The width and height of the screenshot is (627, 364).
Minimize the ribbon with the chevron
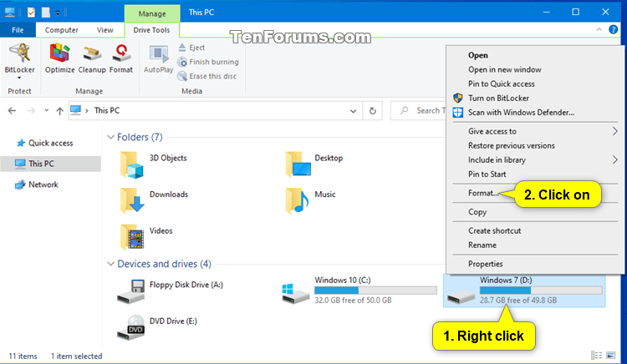pyautogui.click(x=599, y=29)
